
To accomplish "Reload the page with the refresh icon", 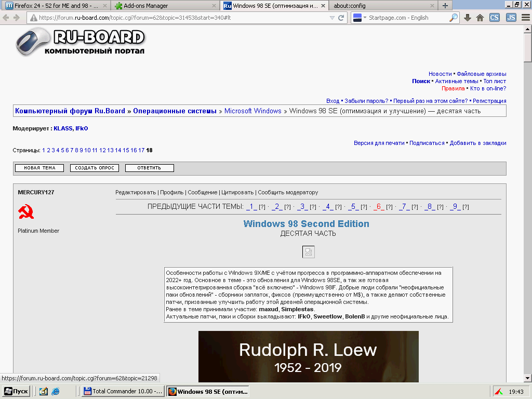I will pyautogui.click(x=341, y=18).
